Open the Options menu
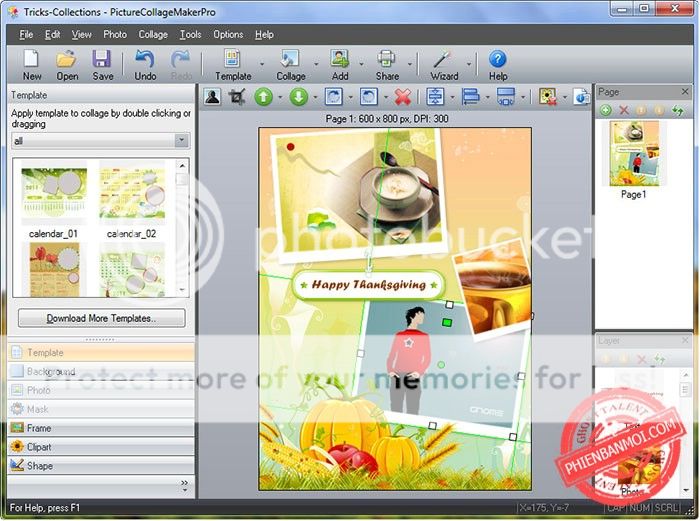Viewport: 700px width, 521px height. 228,34
